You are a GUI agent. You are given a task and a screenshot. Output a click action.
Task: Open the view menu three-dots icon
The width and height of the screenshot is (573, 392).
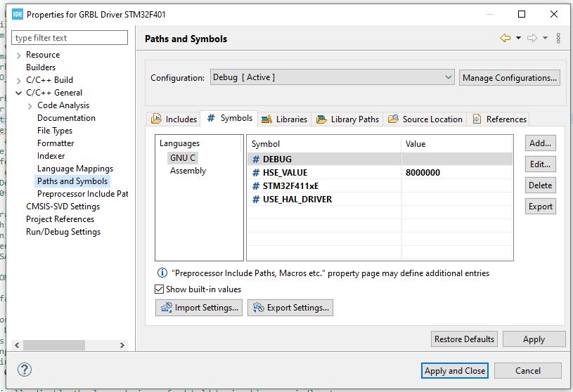tap(558, 38)
